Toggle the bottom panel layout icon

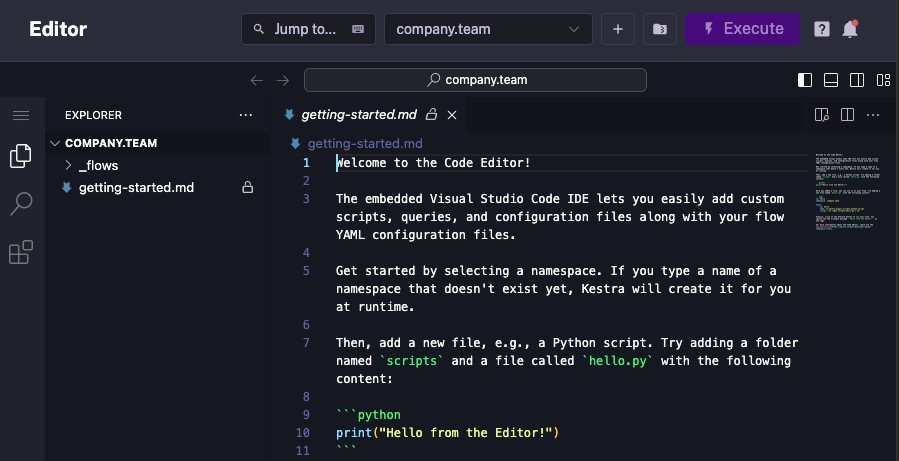tap(831, 80)
